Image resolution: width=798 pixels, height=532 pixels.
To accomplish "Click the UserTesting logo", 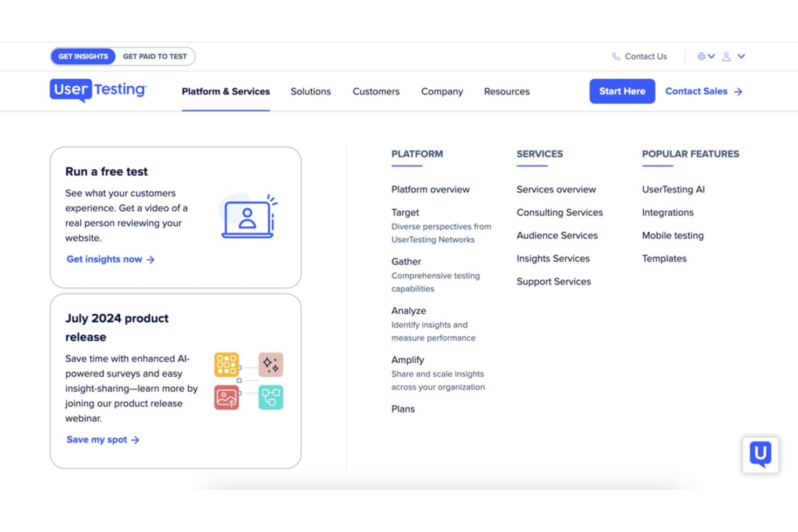I will point(98,91).
